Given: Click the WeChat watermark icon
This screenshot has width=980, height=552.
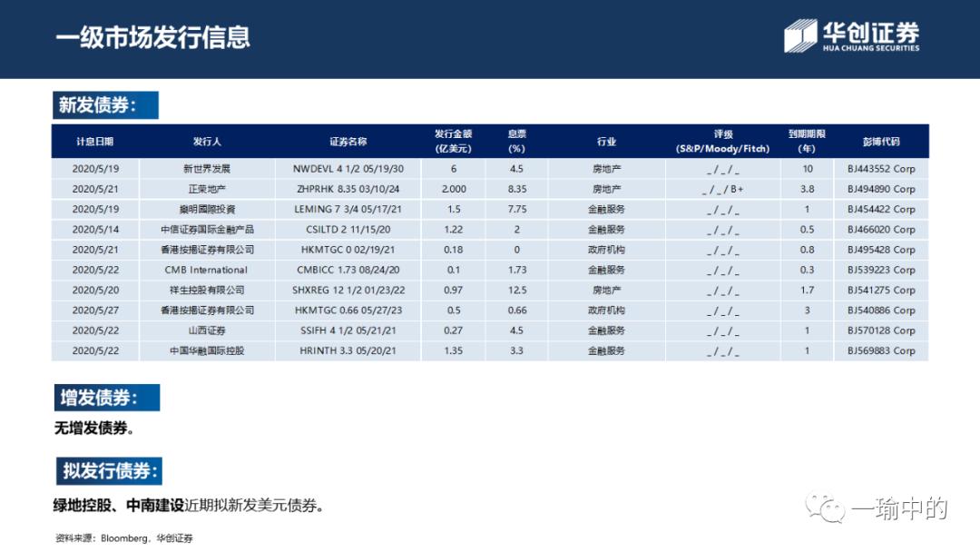Looking at the screenshot, I should click(826, 507).
